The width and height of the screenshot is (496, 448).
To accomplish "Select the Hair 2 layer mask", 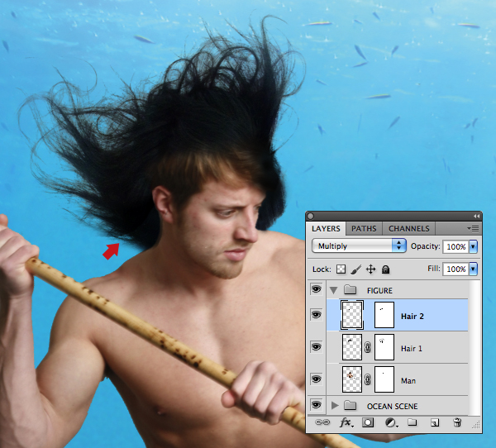I will tap(384, 315).
